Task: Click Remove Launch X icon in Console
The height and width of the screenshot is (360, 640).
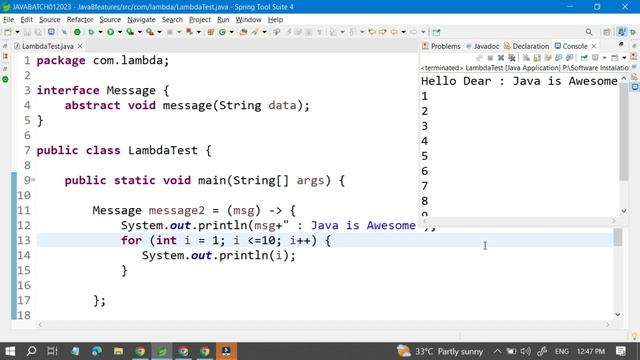Action: point(501,58)
